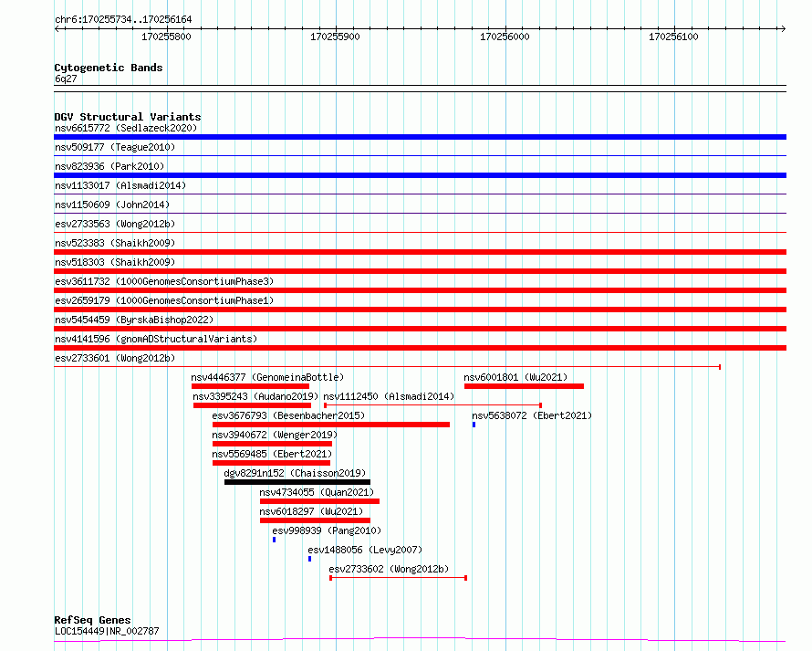Screen dimensions: 812x651
Task: Click ruler position 170256000
Action: coord(505,37)
